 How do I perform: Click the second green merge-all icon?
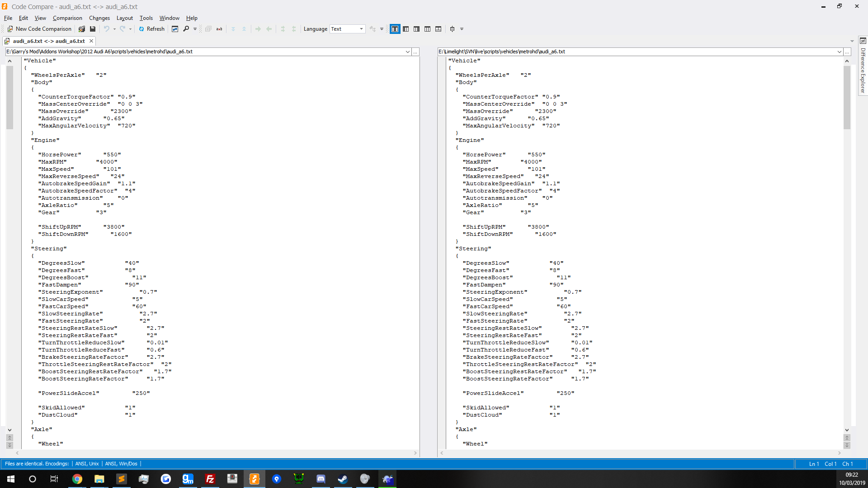294,29
